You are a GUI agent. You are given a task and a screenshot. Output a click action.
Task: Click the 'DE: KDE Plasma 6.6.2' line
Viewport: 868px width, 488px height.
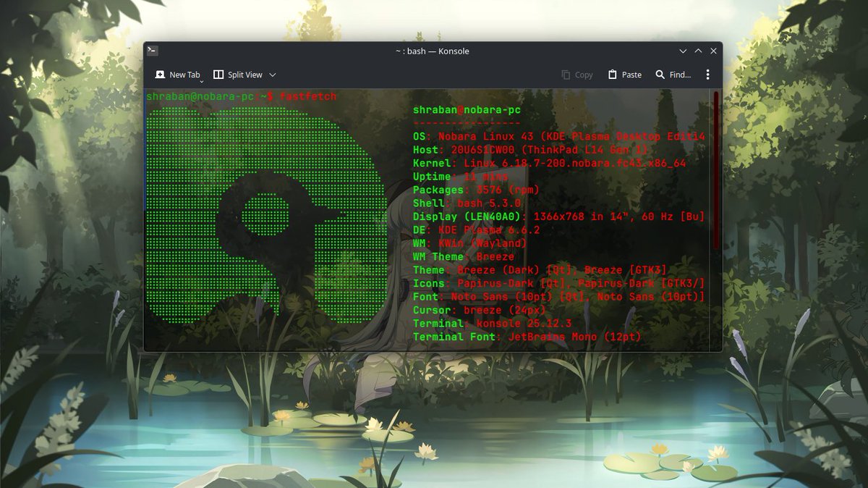point(476,230)
